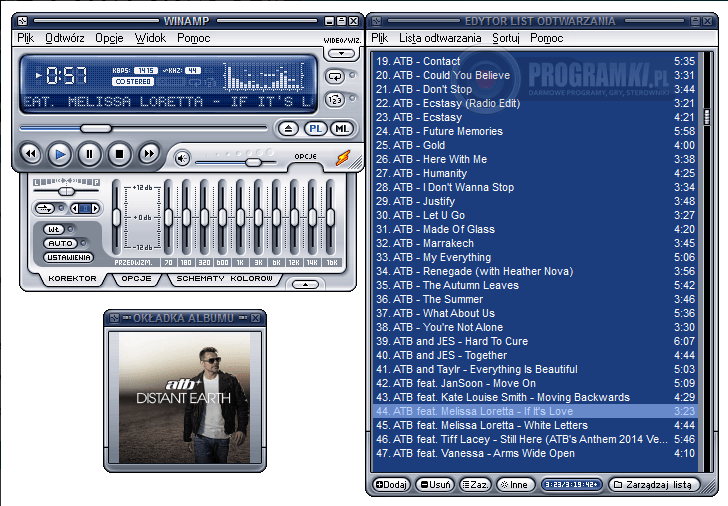
Task: Click the 70 Hz equalizer band slider
Action: pyautogui.click(x=168, y=217)
